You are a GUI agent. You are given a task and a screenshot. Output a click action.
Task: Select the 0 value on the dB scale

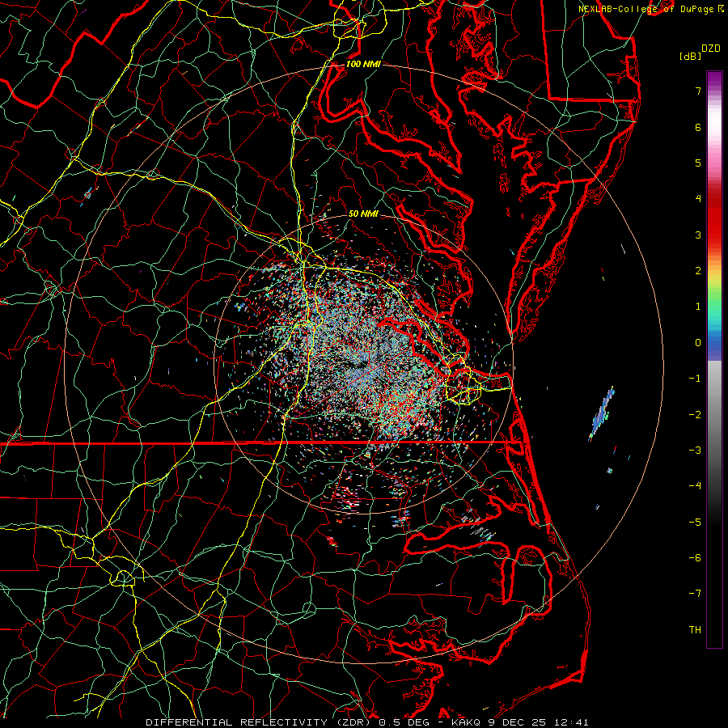(x=698, y=343)
